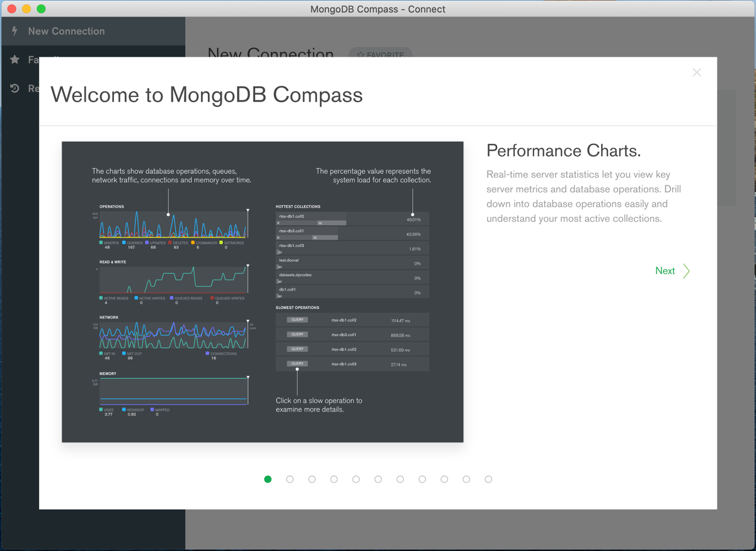Select the third carousel dot

click(312, 479)
